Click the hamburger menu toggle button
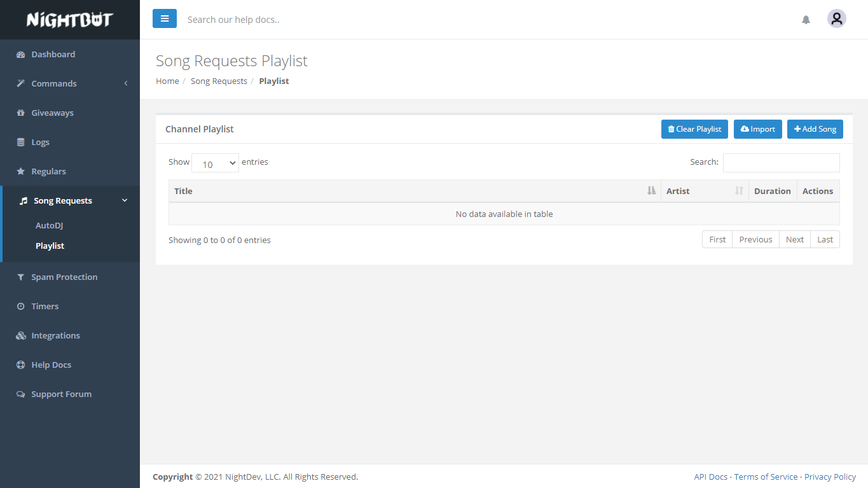Image resolution: width=868 pixels, height=488 pixels. (x=164, y=19)
